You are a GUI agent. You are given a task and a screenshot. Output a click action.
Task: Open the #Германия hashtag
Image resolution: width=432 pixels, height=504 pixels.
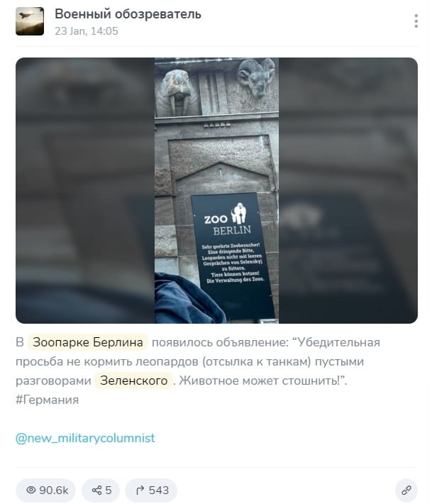click(x=48, y=400)
